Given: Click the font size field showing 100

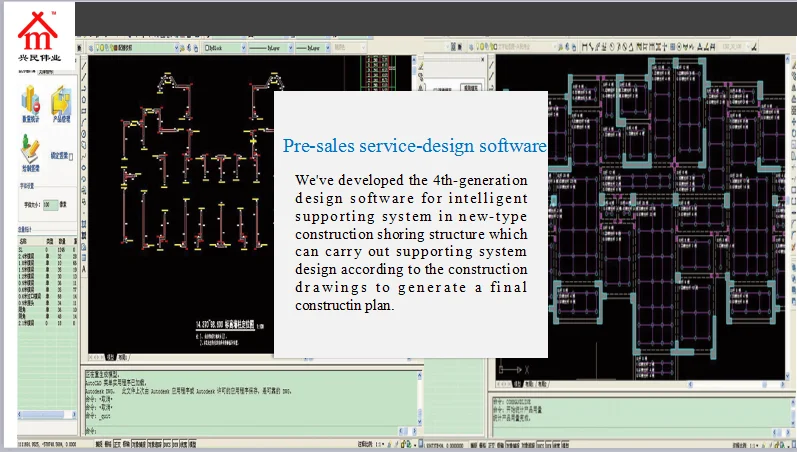Looking at the screenshot, I should click(51, 205).
